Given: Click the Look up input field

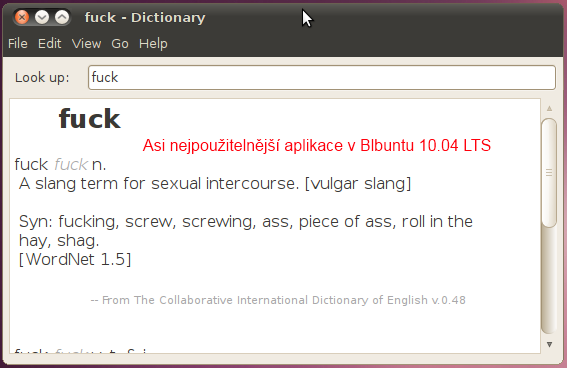Looking at the screenshot, I should [322, 77].
